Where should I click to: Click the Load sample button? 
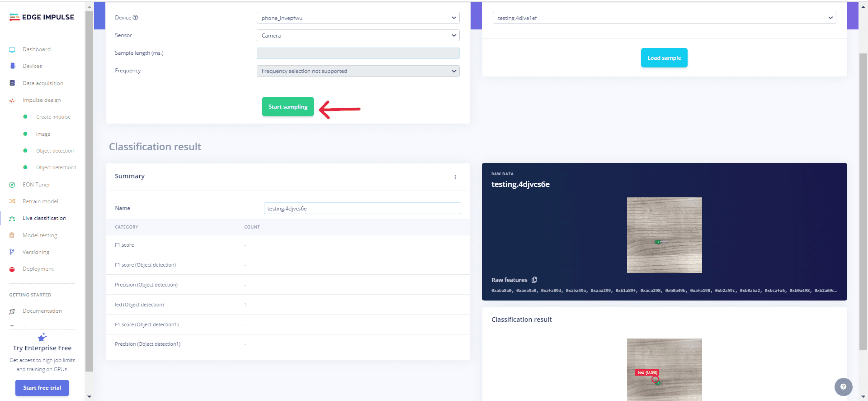coord(664,58)
